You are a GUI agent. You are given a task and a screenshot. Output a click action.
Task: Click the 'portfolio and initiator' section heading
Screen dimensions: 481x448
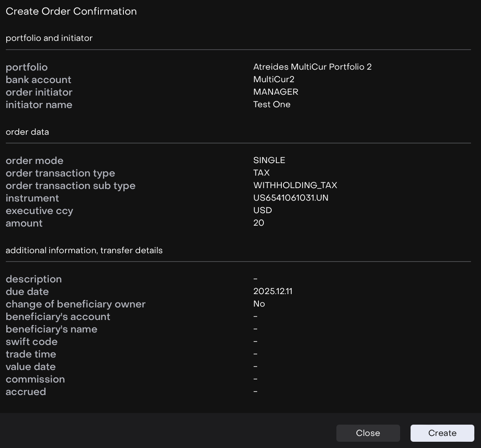[49, 38]
